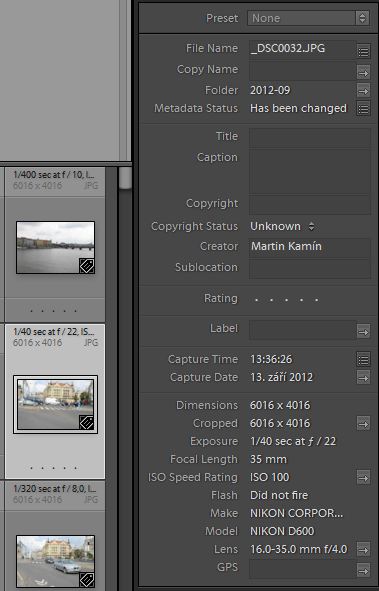Click into the Title input field
The height and width of the screenshot is (591, 379).
point(310,136)
